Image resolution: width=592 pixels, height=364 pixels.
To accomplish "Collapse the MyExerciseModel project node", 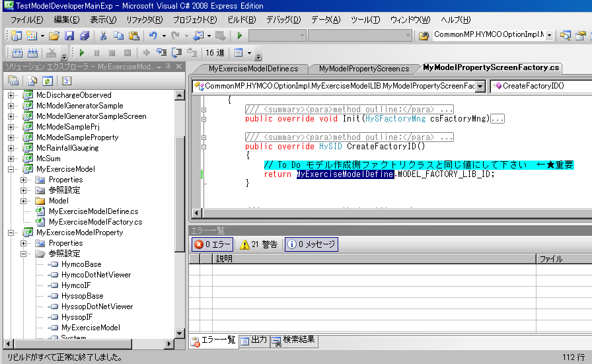I will pyautogui.click(x=11, y=169).
